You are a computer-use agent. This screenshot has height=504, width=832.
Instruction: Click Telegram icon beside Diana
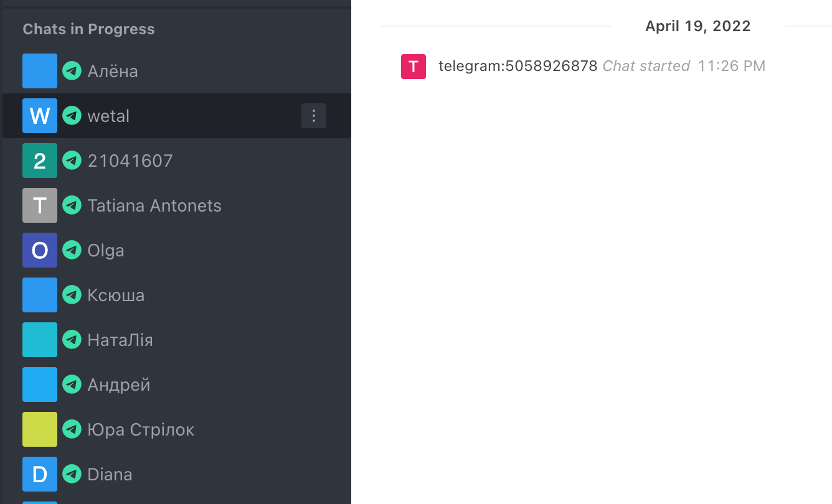pos(72,474)
